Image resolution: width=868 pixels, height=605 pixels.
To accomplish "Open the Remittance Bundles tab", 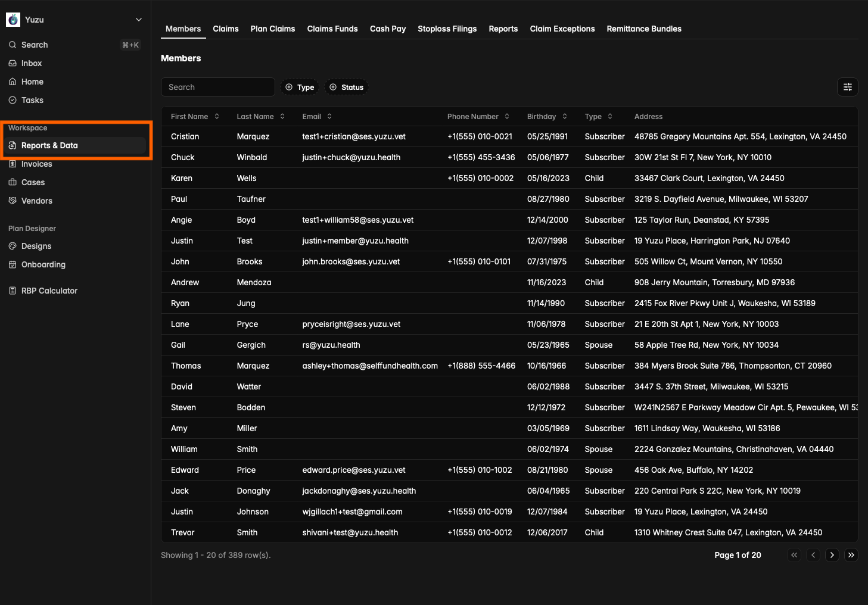I will pyautogui.click(x=644, y=29).
